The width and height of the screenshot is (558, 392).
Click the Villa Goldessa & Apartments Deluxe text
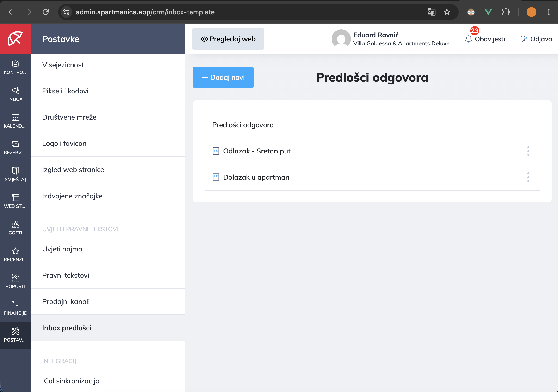(401, 43)
